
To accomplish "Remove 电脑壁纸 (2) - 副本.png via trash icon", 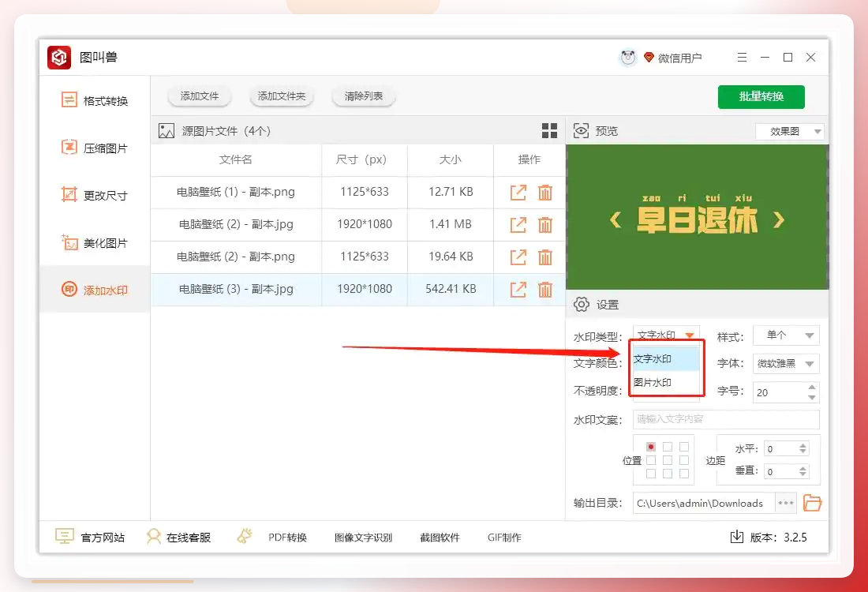I will pyautogui.click(x=544, y=257).
